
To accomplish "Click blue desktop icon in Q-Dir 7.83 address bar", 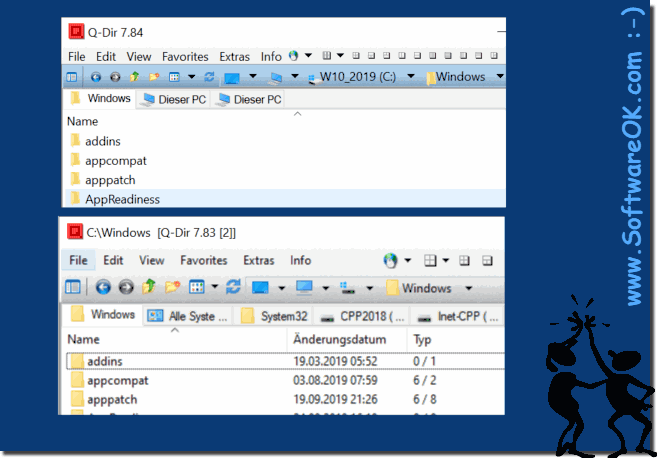I will click(260, 287).
